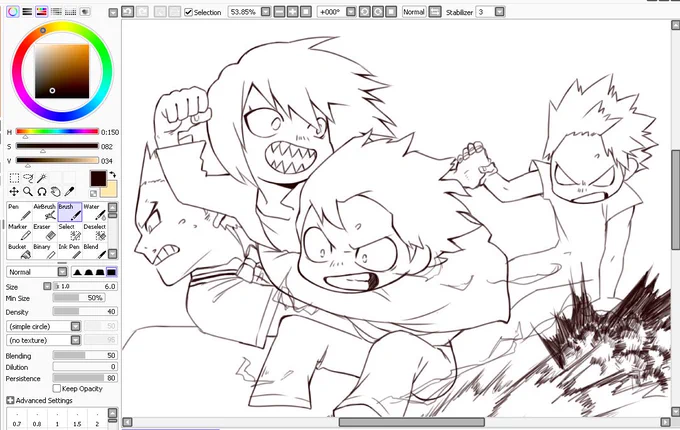Open the (no texture) dropdown
680x430 pixels.
(x=75, y=340)
